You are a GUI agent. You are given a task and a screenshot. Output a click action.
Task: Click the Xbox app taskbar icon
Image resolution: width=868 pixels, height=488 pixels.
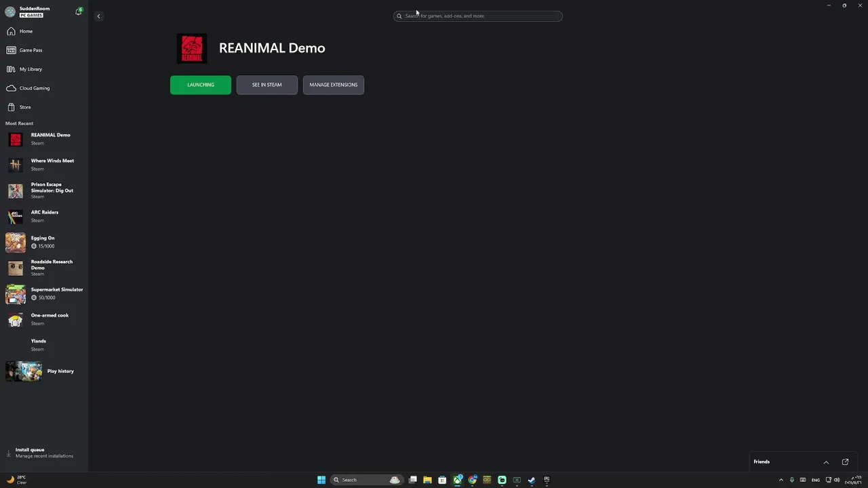coord(457,480)
